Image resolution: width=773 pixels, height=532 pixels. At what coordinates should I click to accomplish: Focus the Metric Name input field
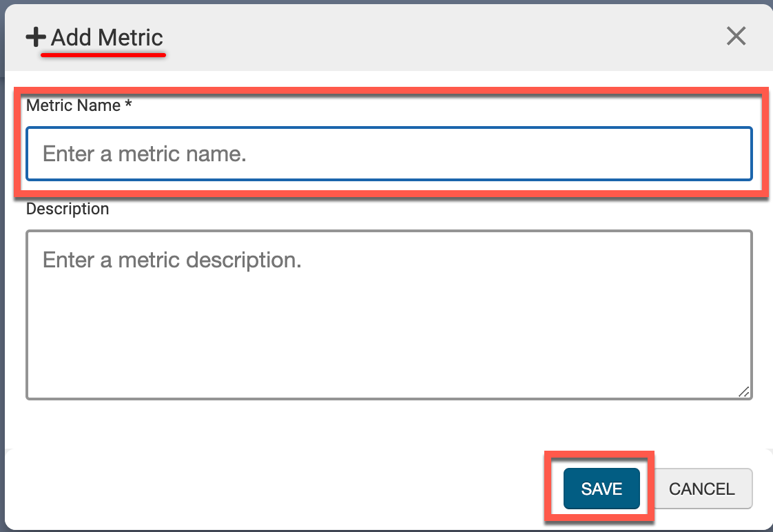pos(389,153)
